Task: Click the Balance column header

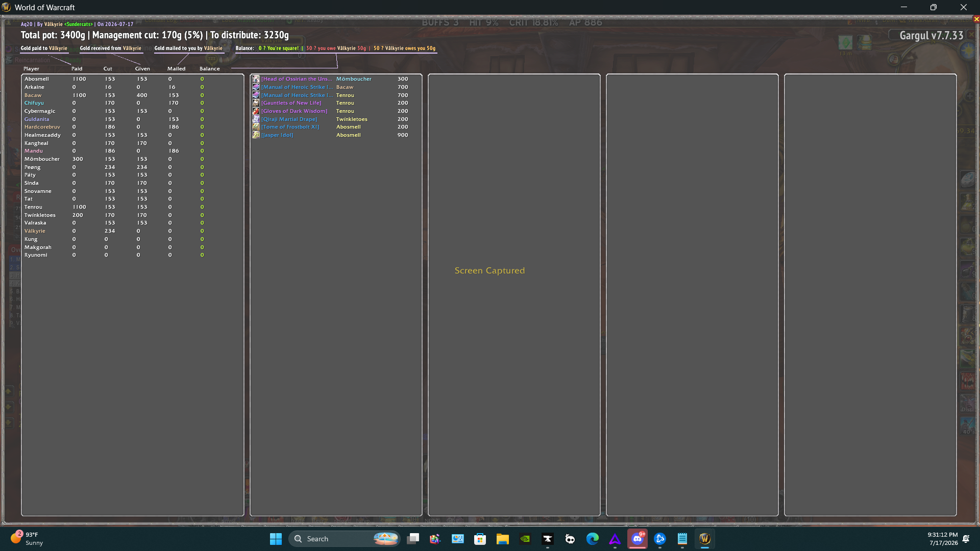Action: coord(210,69)
